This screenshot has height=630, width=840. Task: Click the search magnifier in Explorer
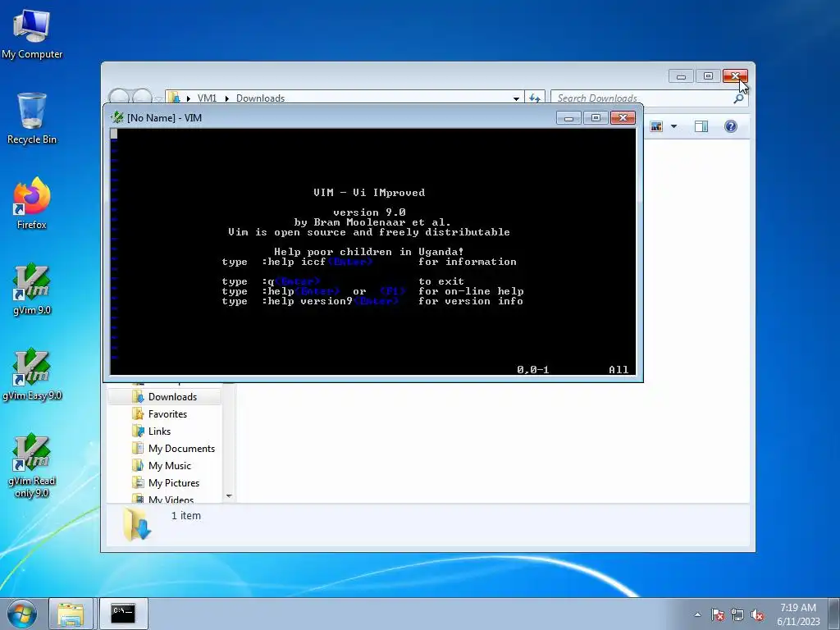(x=739, y=98)
